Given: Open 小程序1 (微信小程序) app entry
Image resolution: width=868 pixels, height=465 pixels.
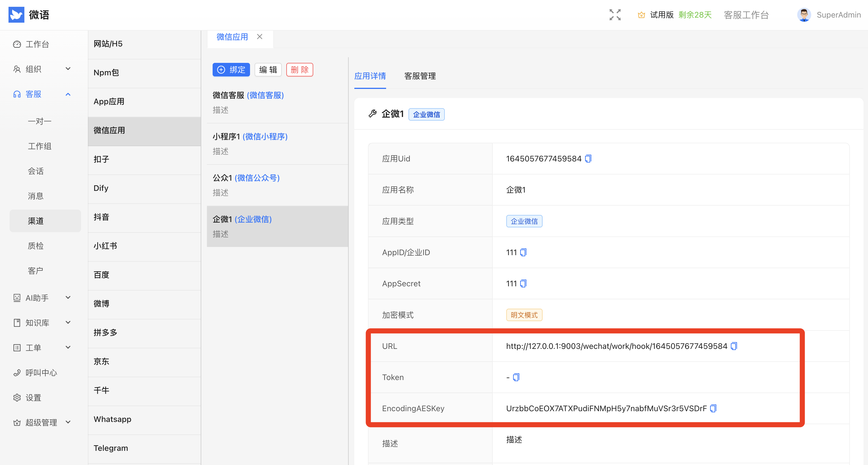Looking at the screenshot, I should 277,144.
